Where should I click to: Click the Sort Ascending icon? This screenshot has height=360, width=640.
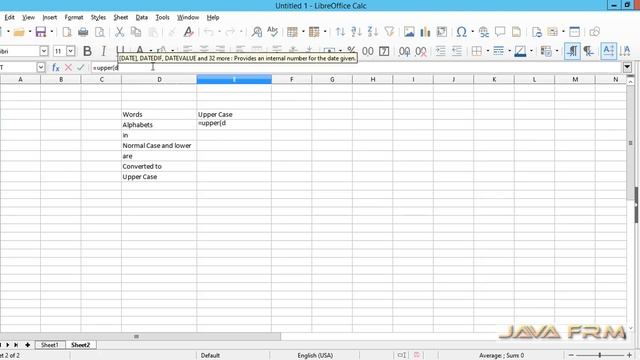click(356, 32)
